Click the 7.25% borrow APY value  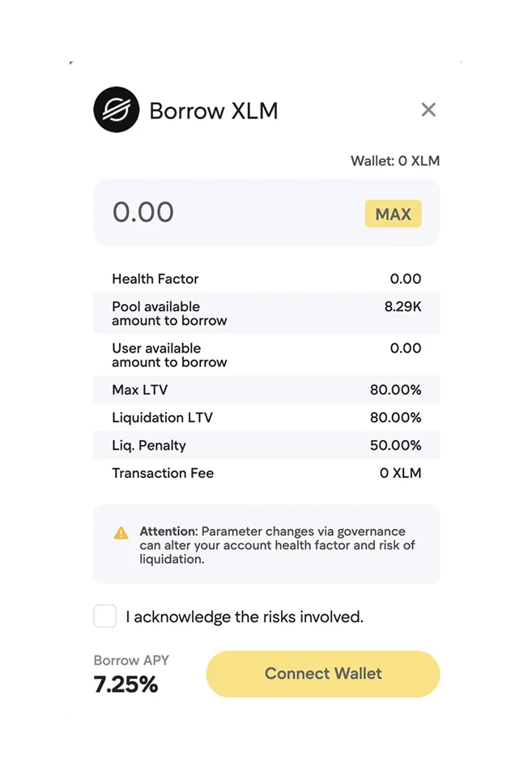[126, 685]
